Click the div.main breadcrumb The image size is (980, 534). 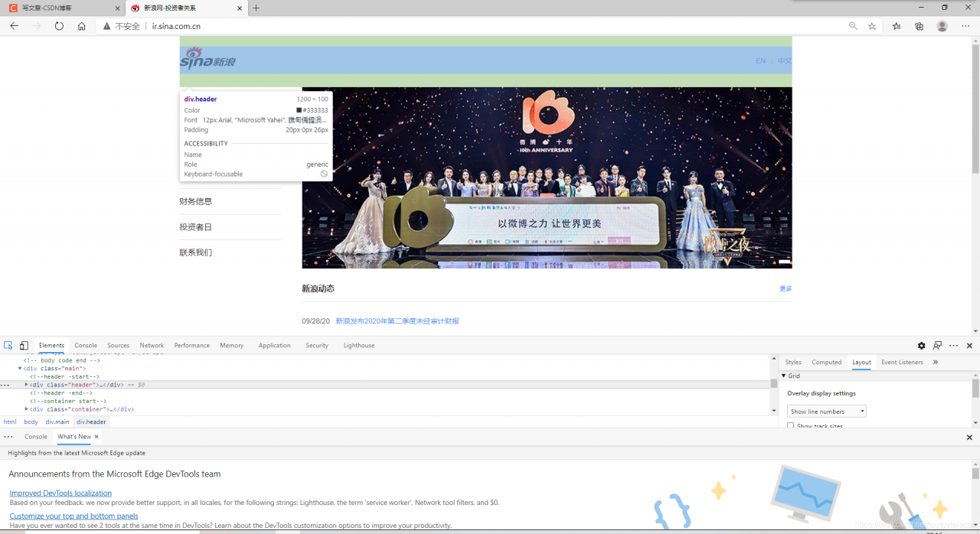pyautogui.click(x=57, y=422)
